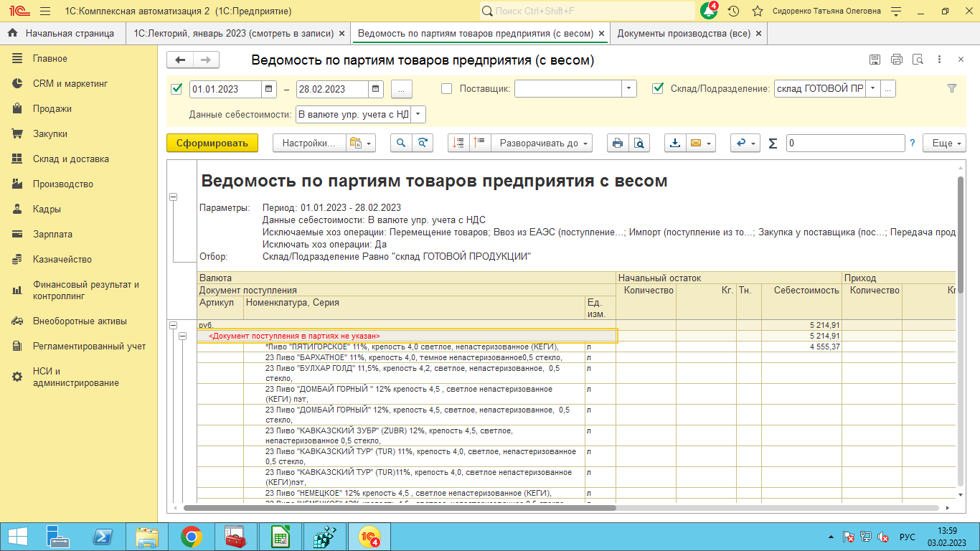Open LibreOffice Calc from taskbar

tap(280, 536)
